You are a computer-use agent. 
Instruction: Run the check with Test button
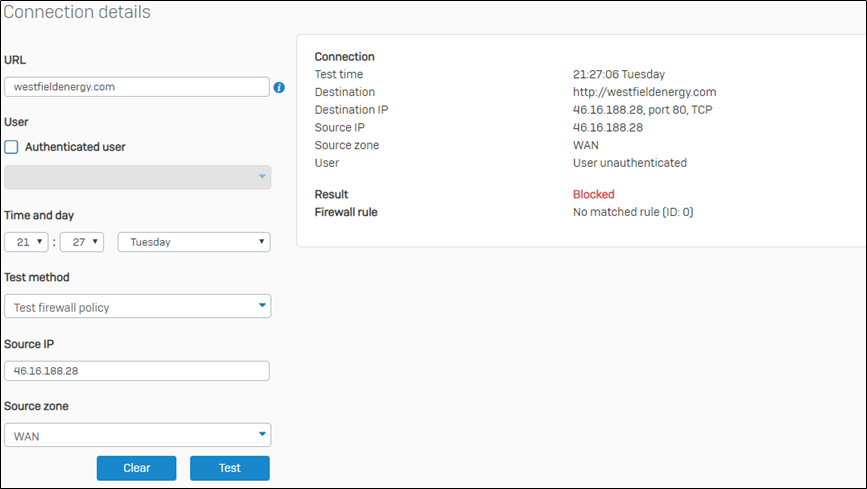click(x=229, y=468)
